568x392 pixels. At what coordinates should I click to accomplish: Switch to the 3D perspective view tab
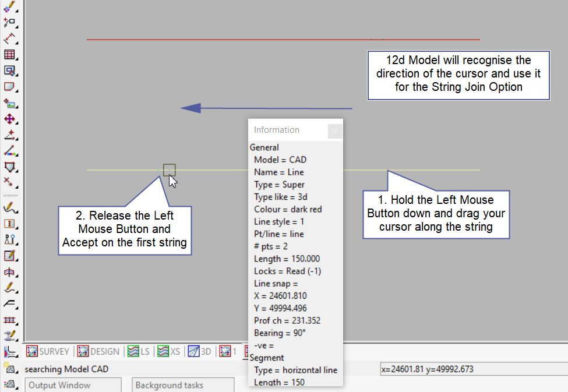[x=200, y=351]
